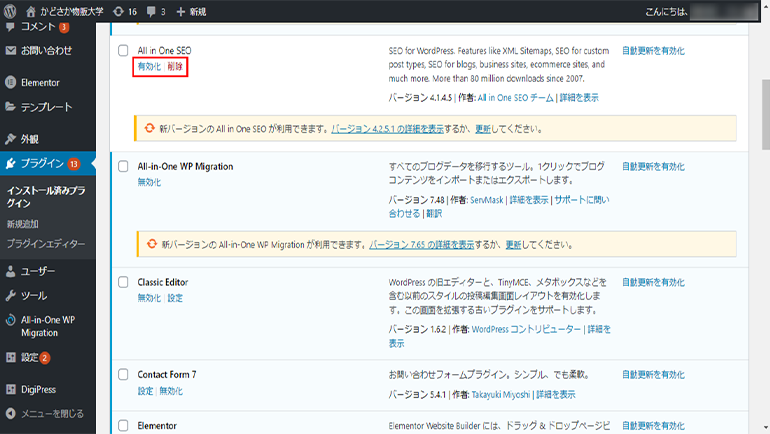
Task: Enable auto-updates for Classic Editor
Action: [653, 282]
